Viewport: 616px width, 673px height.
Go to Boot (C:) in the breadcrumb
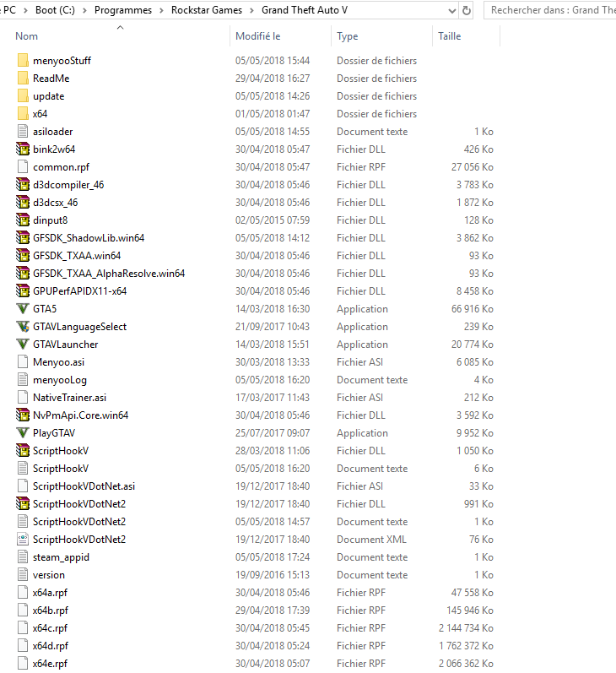pos(55,10)
